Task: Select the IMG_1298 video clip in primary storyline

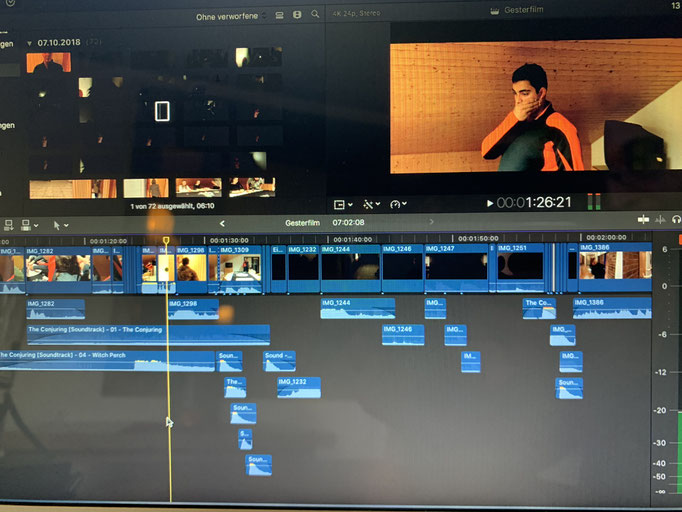Action: click(x=191, y=269)
